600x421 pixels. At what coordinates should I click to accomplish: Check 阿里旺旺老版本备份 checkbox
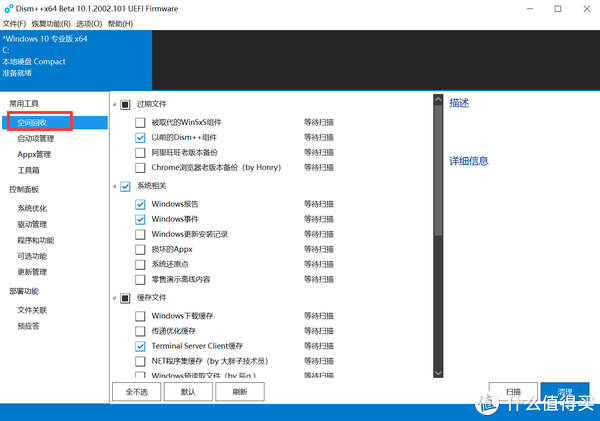[140, 153]
